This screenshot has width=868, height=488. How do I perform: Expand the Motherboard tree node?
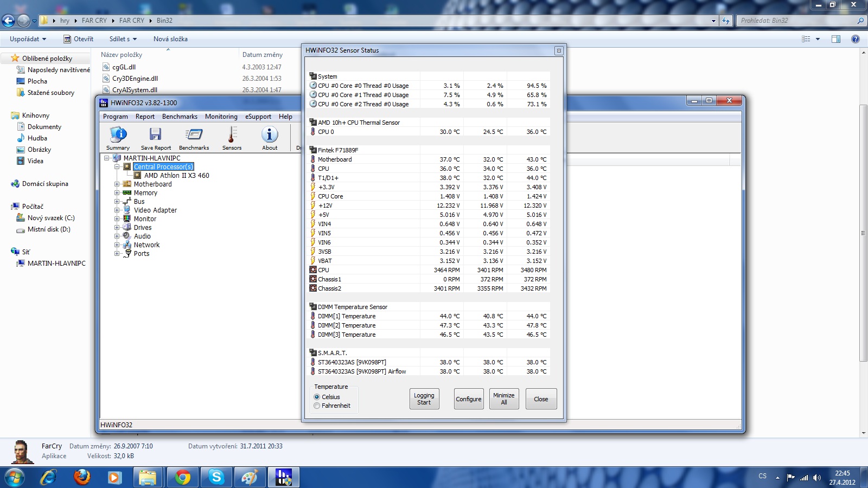click(x=117, y=184)
